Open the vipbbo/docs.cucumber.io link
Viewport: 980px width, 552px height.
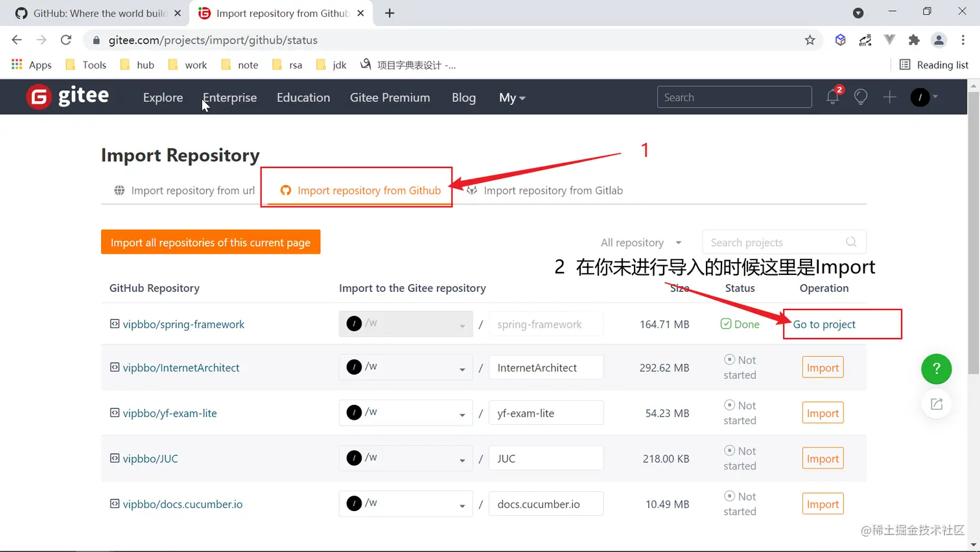(x=183, y=503)
